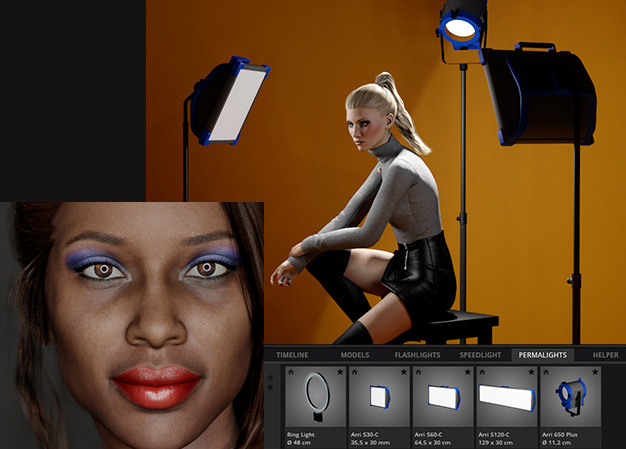The height and width of the screenshot is (449, 626).
Task: Select the Arri S30-C panel thumbnail
Action: (379, 397)
